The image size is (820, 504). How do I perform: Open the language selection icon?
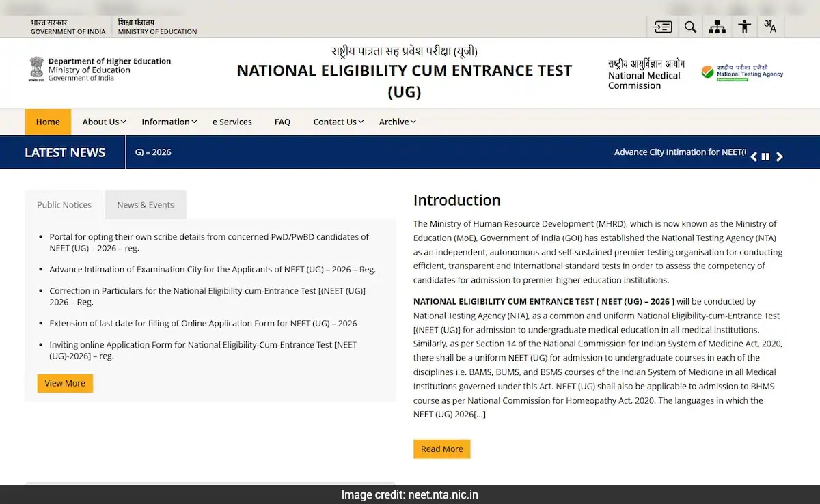point(770,27)
